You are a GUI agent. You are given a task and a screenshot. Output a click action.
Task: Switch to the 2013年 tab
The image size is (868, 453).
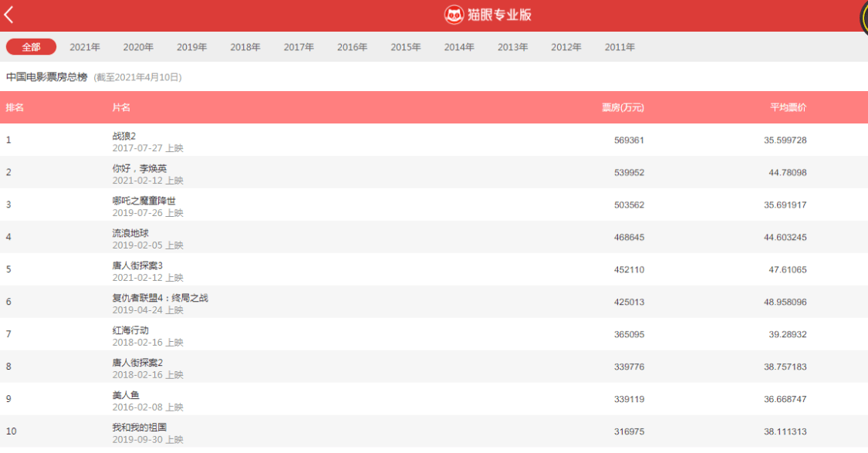(512, 47)
